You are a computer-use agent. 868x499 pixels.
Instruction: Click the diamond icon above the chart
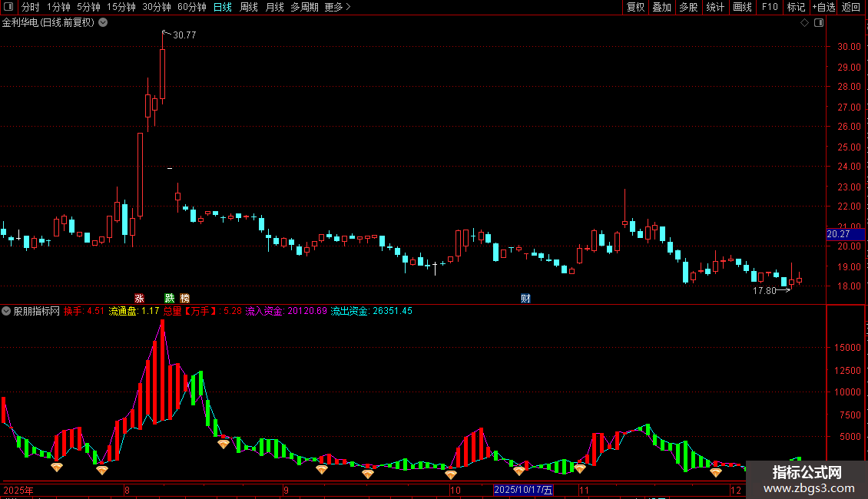point(804,23)
